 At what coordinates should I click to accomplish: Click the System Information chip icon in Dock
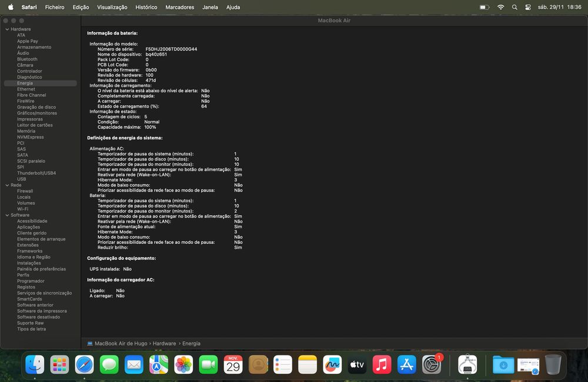pyautogui.click(x=467, y=364)
